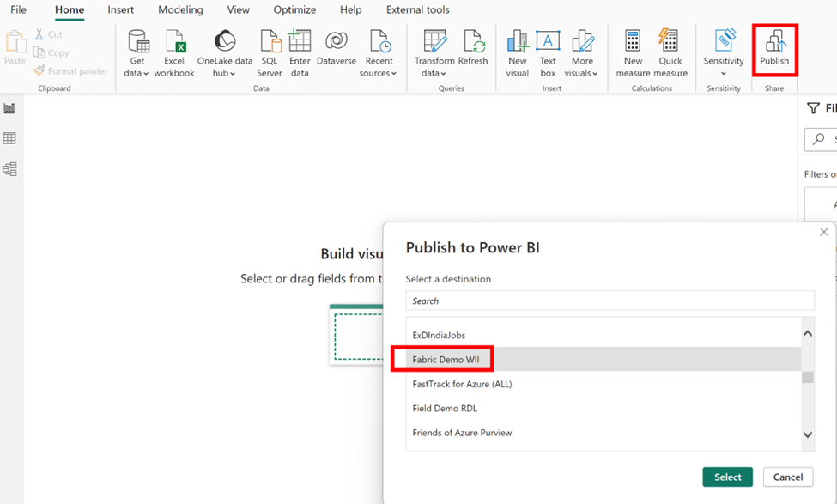This screenshot has height=504, width=837.
Task: Click the workspace list scroll up arrow
Action: tap(808, 334)
